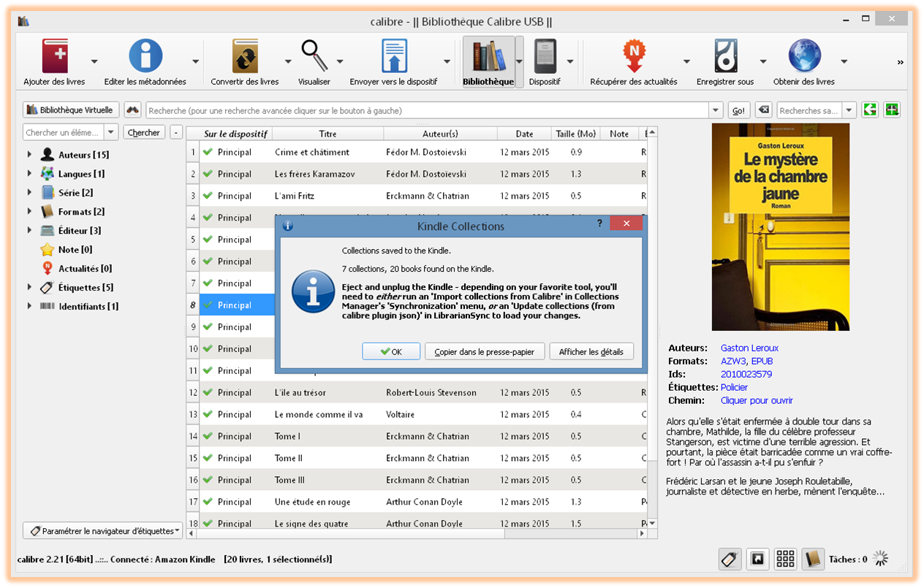Collapse all with the minus button
The height and width of the screenshot is (588, 924).
(176, 132)
